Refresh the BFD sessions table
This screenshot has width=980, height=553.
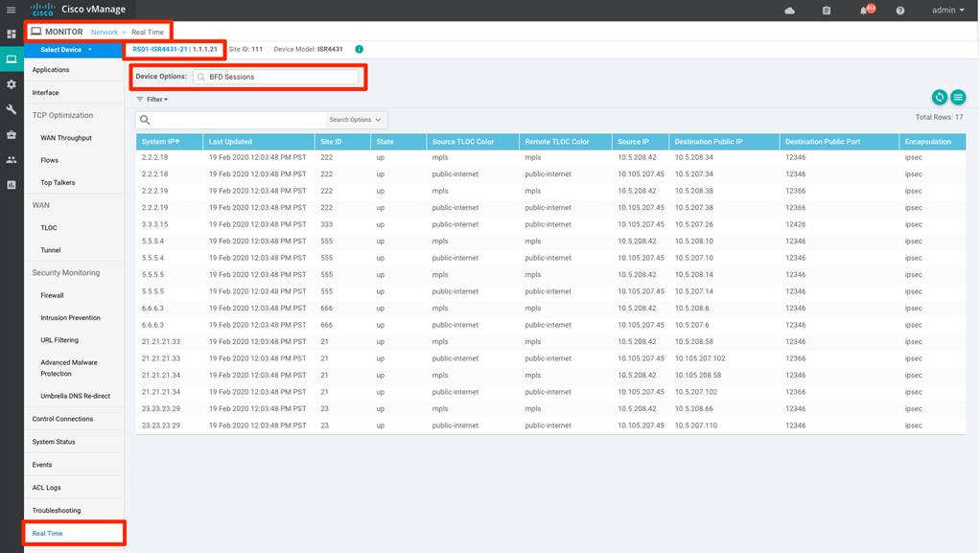pos(940,97)
